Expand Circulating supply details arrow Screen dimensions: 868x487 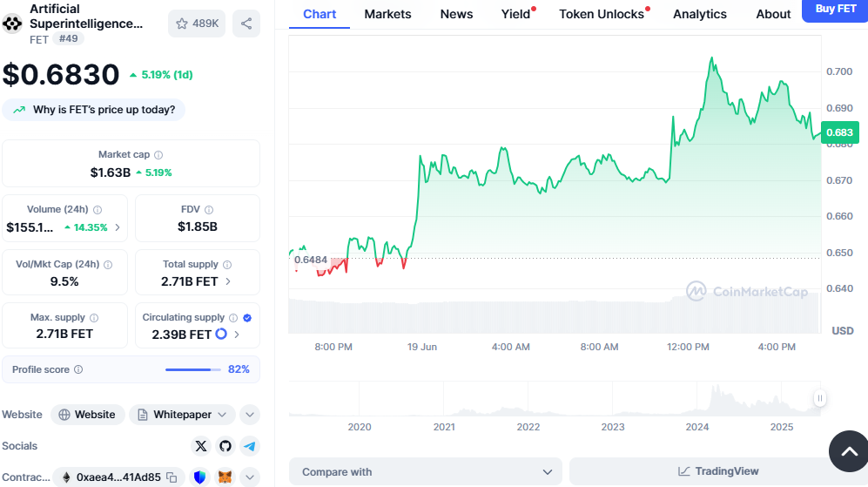click(x=237, y=334)
